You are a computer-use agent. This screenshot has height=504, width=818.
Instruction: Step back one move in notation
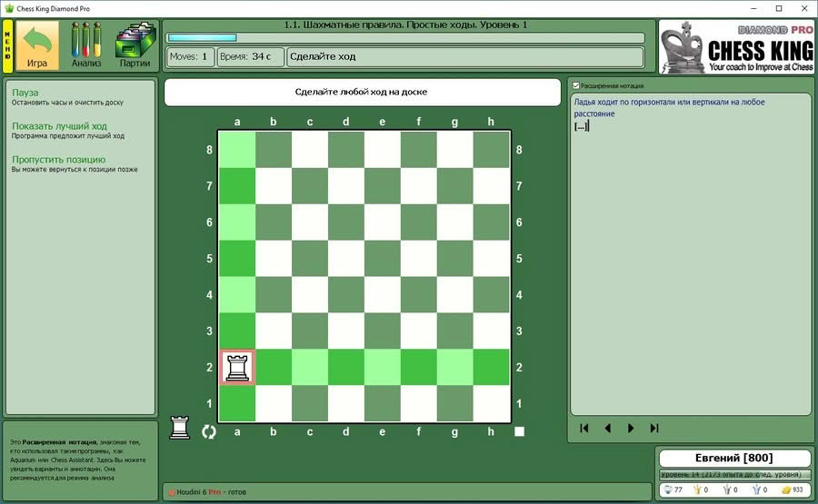[x=607, y=428]
